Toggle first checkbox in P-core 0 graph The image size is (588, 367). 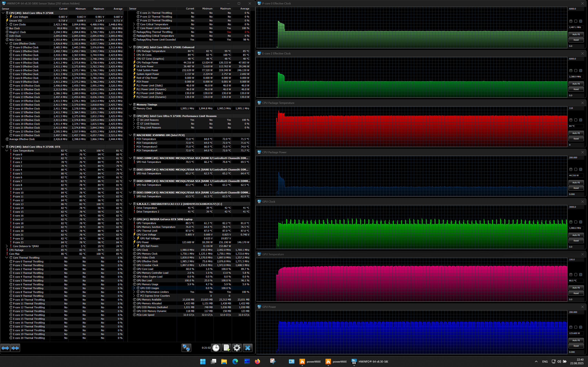(571, 21)
